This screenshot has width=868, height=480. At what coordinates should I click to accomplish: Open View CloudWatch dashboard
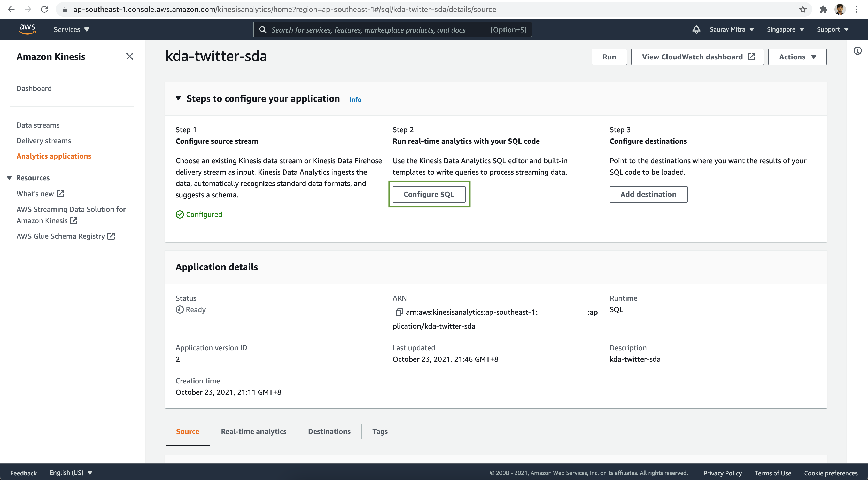(698, 57)
